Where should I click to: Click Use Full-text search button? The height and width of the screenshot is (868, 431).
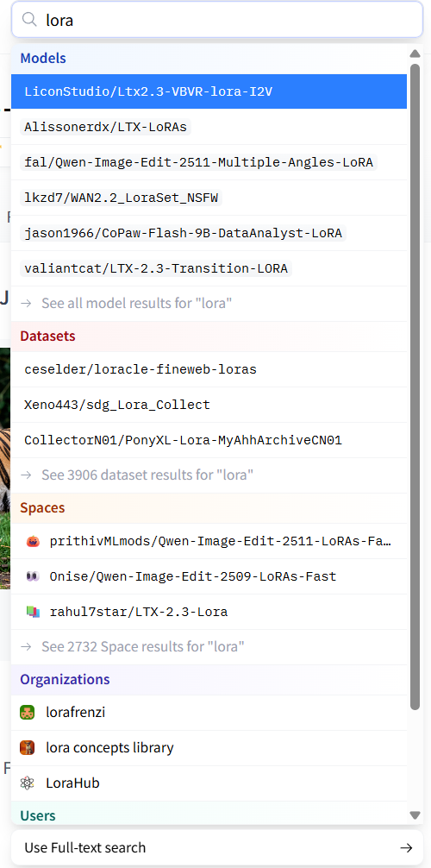(x=217, y=848)
